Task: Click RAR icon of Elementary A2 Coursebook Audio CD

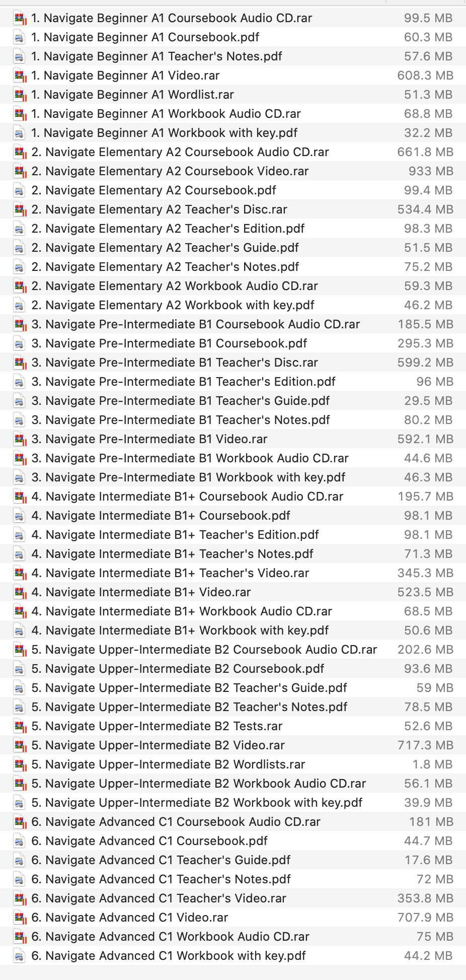Action: (20, 153)
